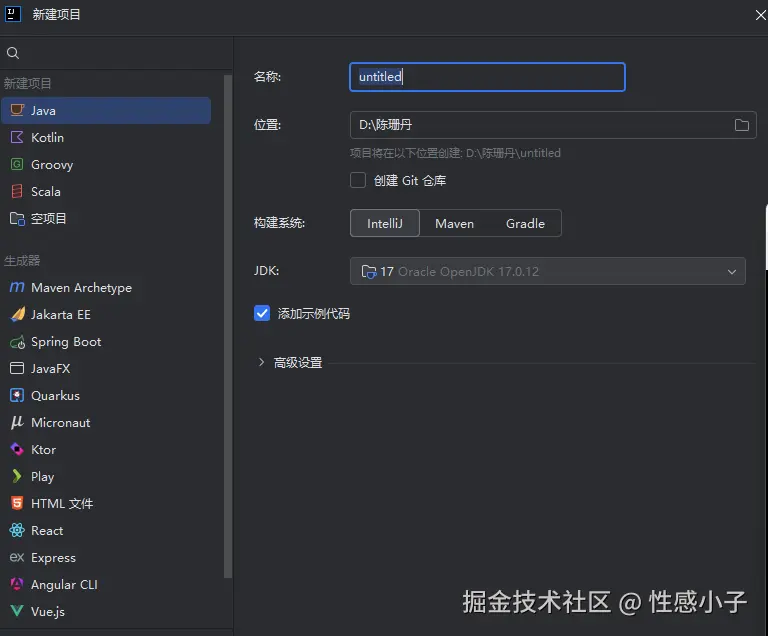
Task: Select the Kotlin logo icon
Action: (17, 137)
